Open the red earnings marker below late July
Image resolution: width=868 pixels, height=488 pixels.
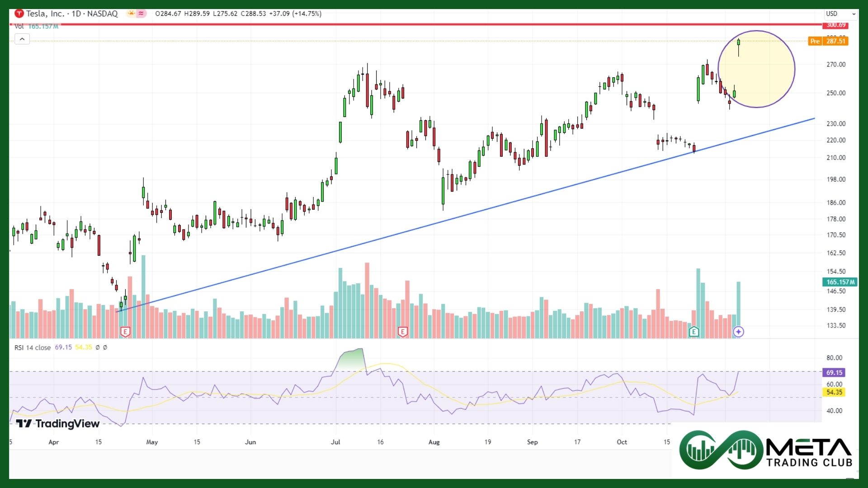pos(402,332)
